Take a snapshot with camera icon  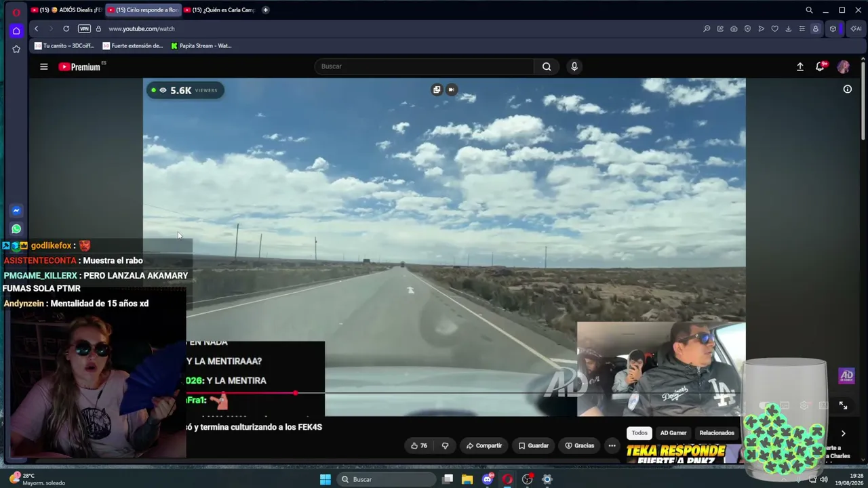point(734,28)
